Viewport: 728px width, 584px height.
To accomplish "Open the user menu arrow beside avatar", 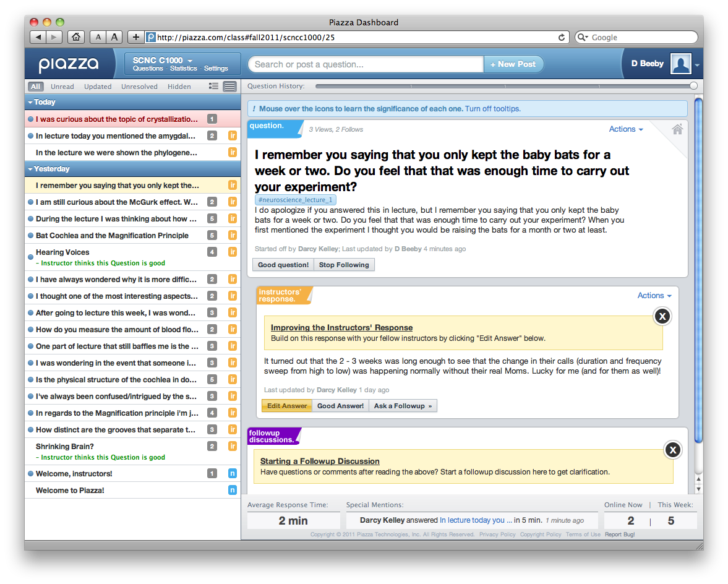I will point(697,66).
